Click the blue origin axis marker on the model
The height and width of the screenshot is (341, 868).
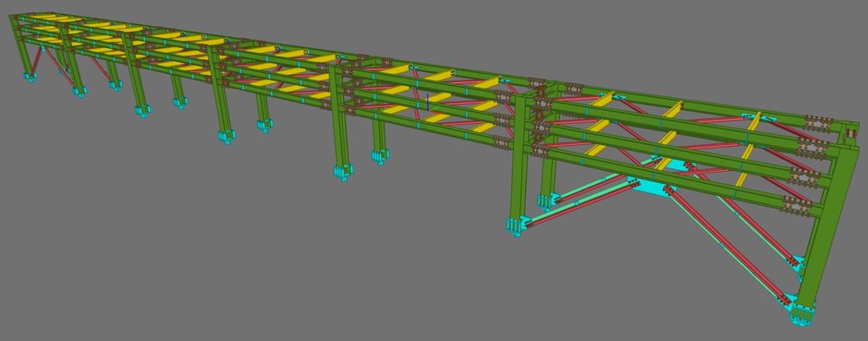(x=427, y=102)
